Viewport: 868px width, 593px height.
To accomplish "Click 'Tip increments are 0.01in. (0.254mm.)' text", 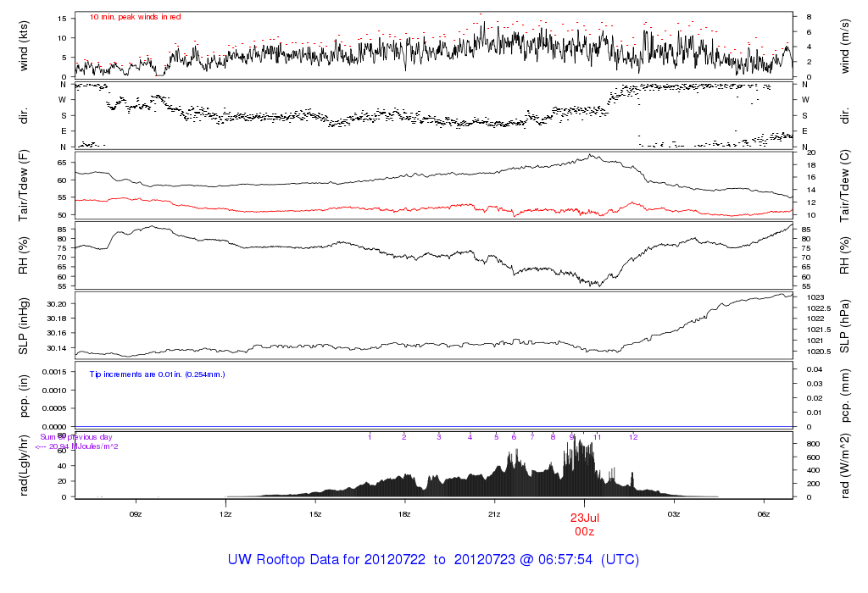I will coord(157,374).
